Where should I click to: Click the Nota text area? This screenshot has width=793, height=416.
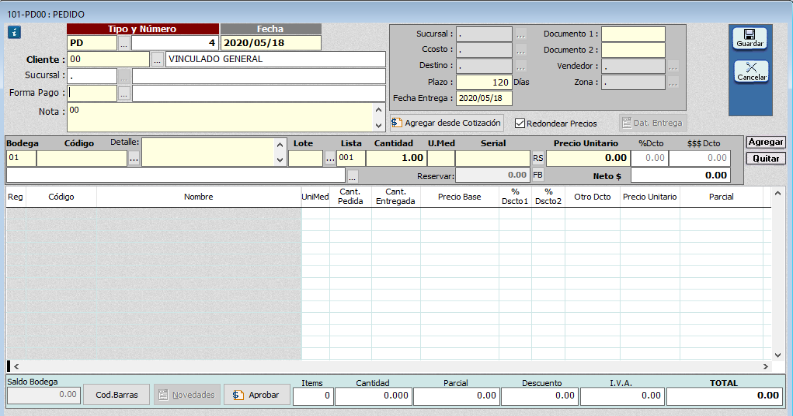(221, 118)
